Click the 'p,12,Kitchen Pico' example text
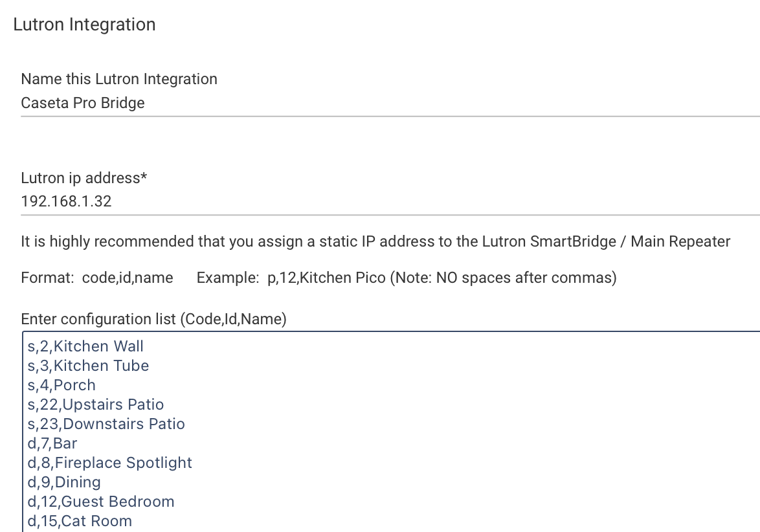This screenshot has width=760, height=532. click(x=326, y=278)
